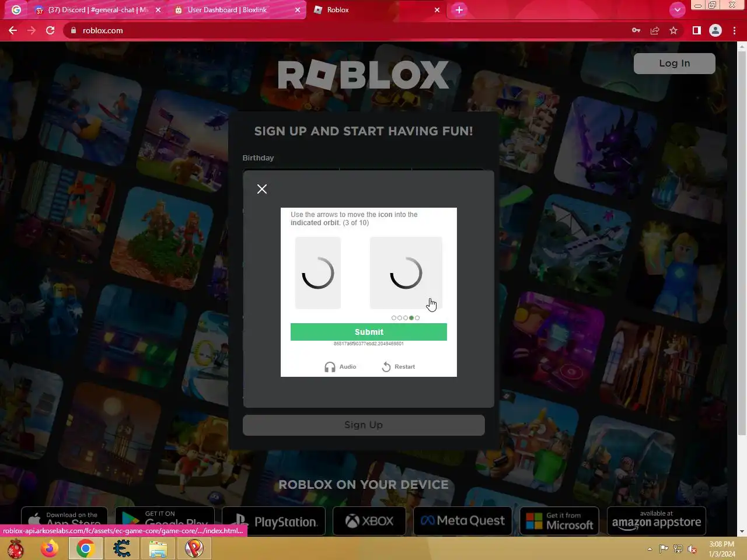This screenshot has height=560, width=747.
Task: Open the saved passwords key icon
Action: pos(636,30)
